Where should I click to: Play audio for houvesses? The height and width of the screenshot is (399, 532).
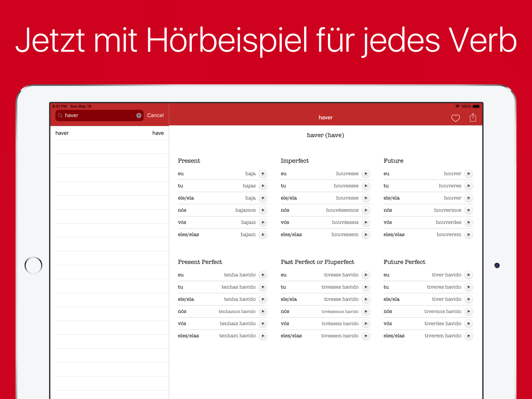(366, 186)
